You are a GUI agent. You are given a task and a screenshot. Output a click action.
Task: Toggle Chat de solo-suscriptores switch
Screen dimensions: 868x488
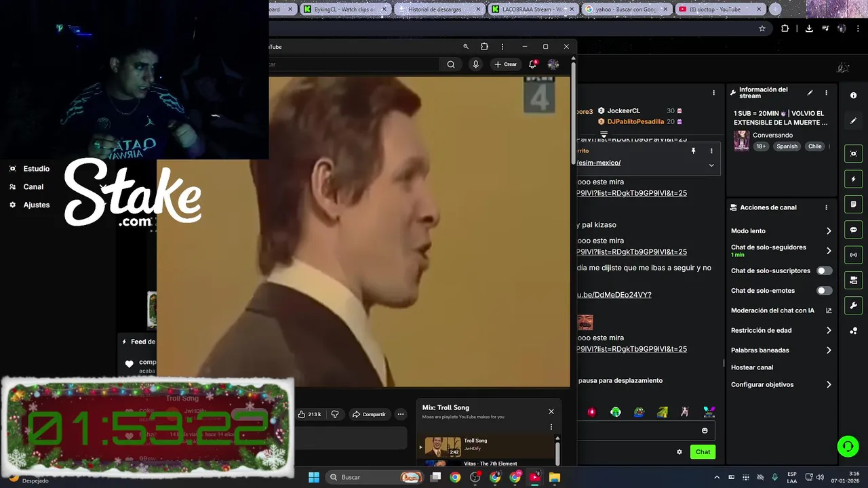coord(824,270)
